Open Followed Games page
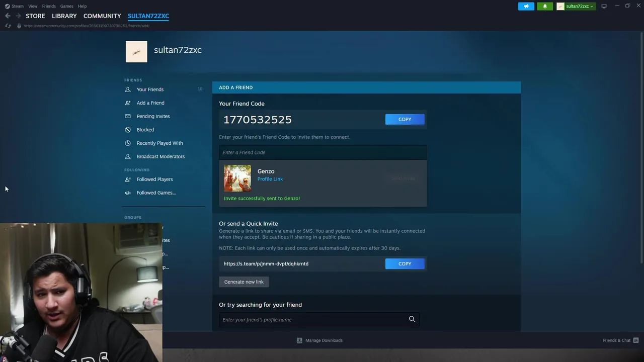Screen dimensions: 644x362 click(156, 193)
